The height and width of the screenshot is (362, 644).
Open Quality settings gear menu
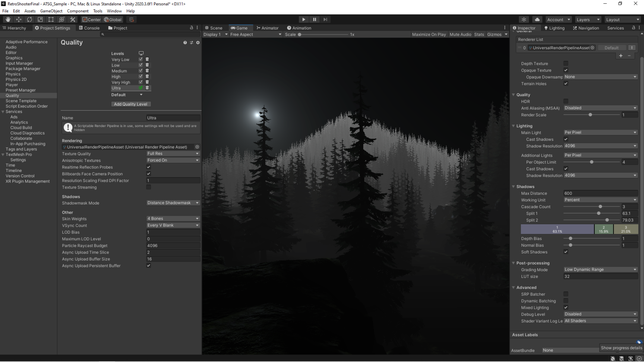(x=198, y=42)
